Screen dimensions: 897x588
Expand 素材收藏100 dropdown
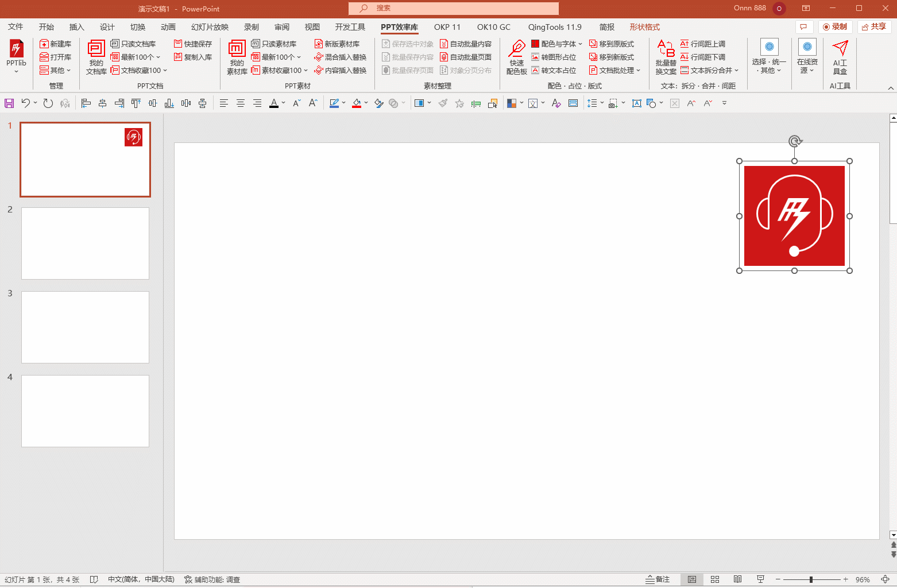(x=279, y=70)
